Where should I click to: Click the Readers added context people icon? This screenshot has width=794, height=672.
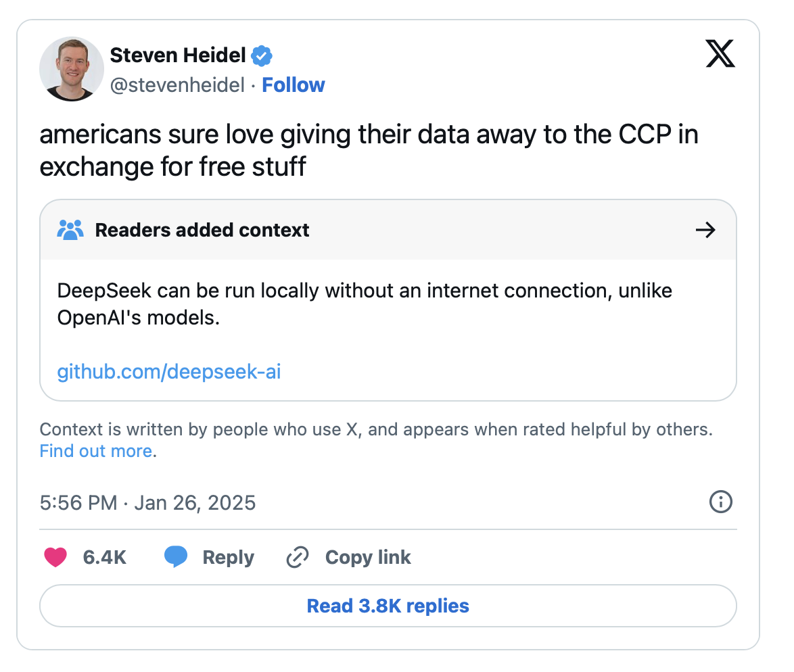70,230
